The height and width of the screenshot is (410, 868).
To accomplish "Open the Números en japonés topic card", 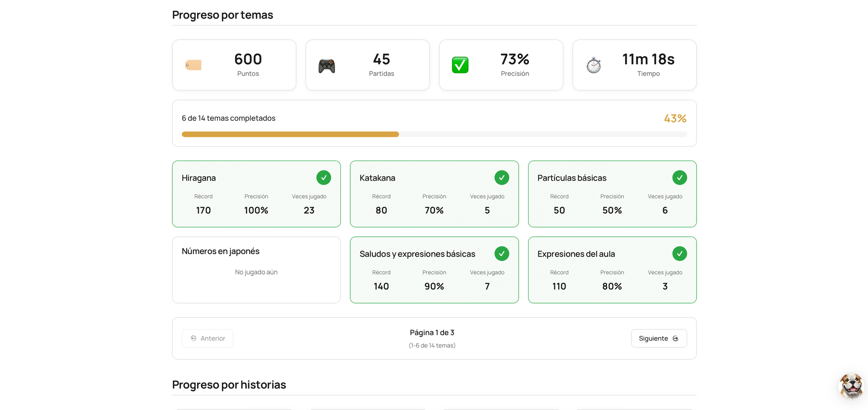I will 256,270.
